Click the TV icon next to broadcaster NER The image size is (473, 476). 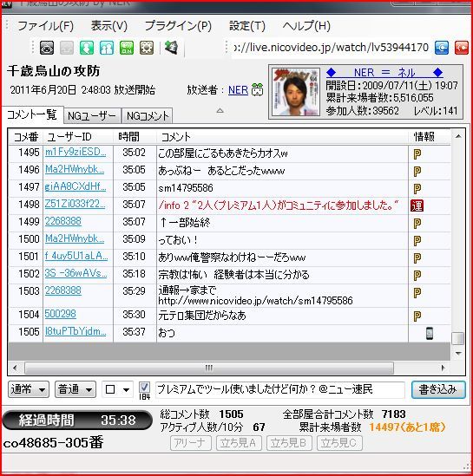[x=257, y=90]
